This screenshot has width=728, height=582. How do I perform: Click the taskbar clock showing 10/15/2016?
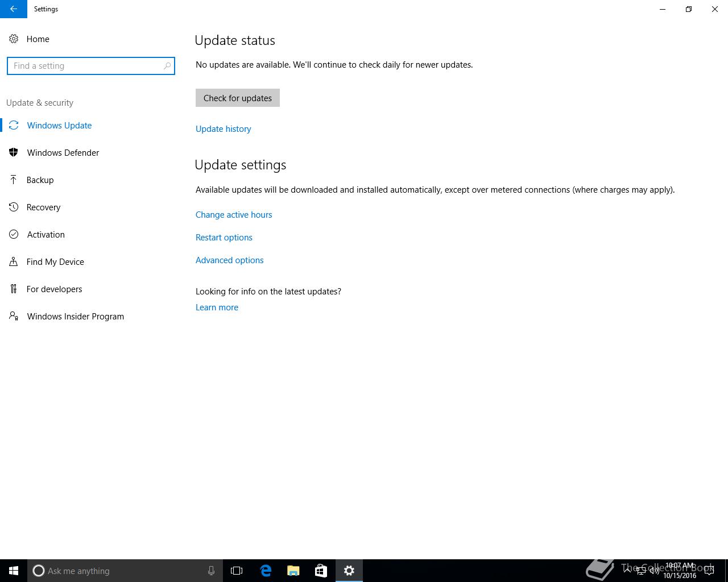(680, 571)
